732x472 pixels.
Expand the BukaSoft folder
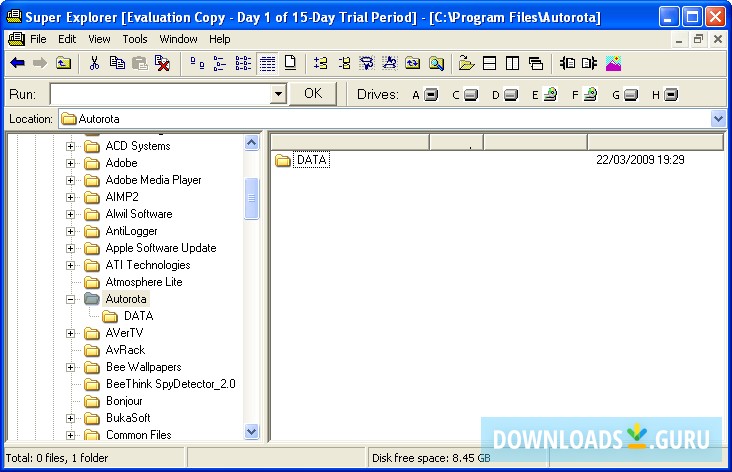pyautogui.click(x=70, y=418)
